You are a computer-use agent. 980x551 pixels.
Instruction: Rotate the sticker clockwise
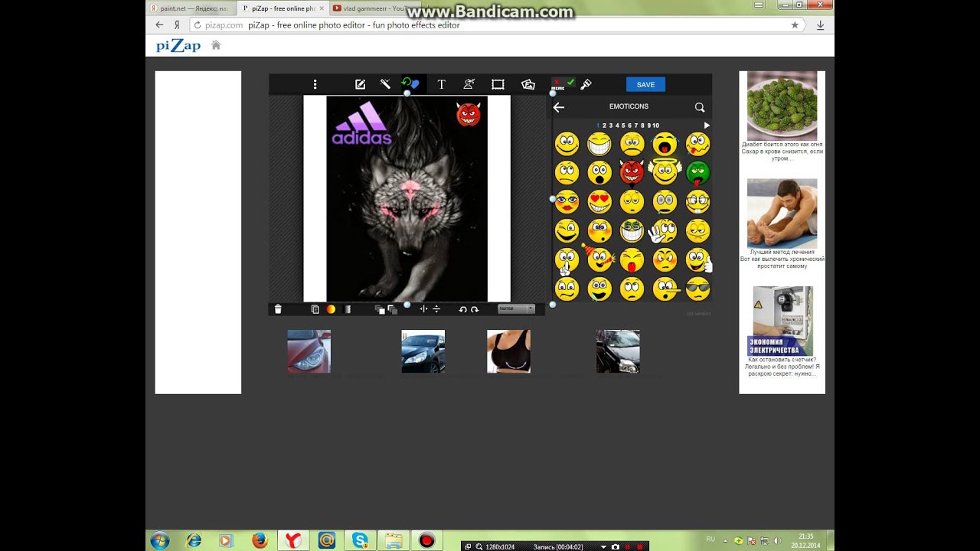click(475, 309)
